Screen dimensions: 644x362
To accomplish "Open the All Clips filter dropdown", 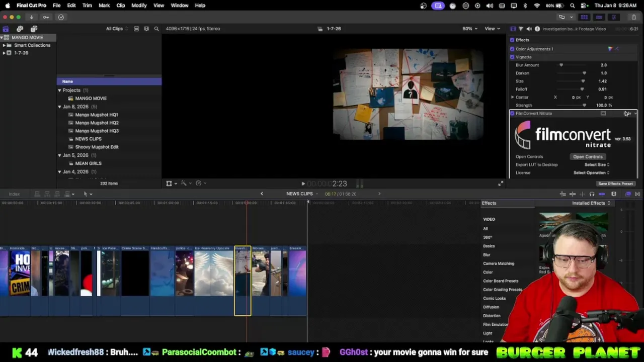I will pos(117,29).
